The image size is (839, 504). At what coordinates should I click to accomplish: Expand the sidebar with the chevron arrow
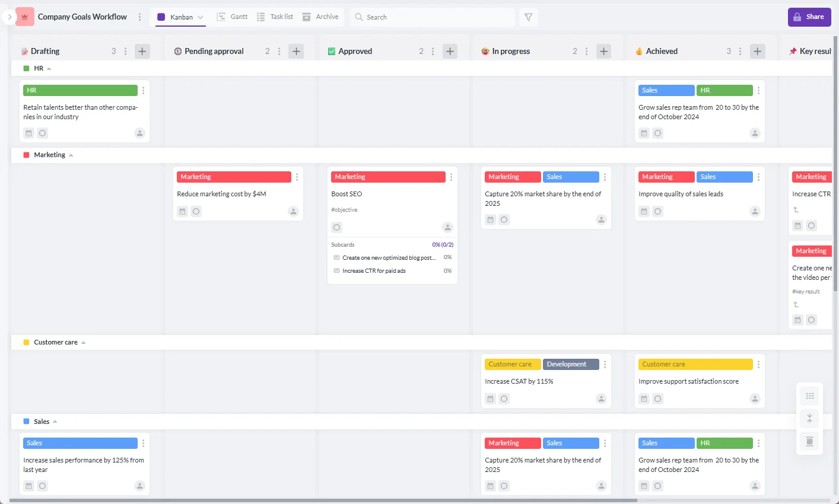click(x=9, y=17)
